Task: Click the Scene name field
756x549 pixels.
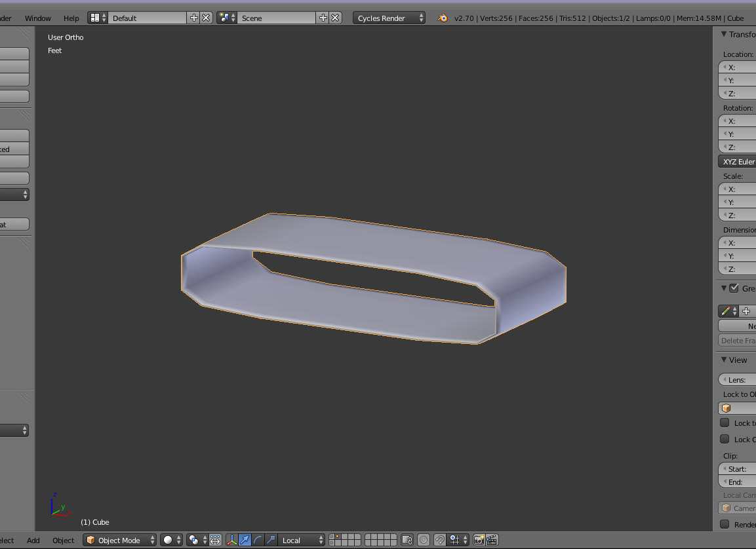Action: [277, 18]
